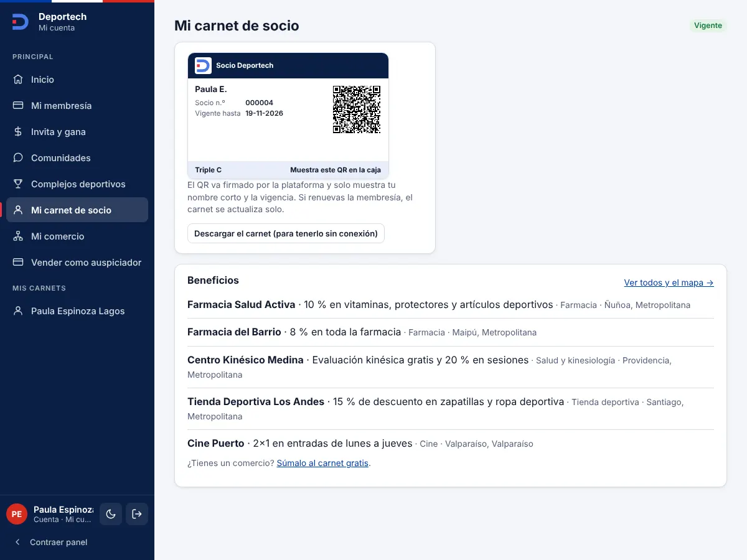Image resolution: width=747 pixels, height=560 pixels.
Task: Click the Paula E. name on card
Action: 211,90
